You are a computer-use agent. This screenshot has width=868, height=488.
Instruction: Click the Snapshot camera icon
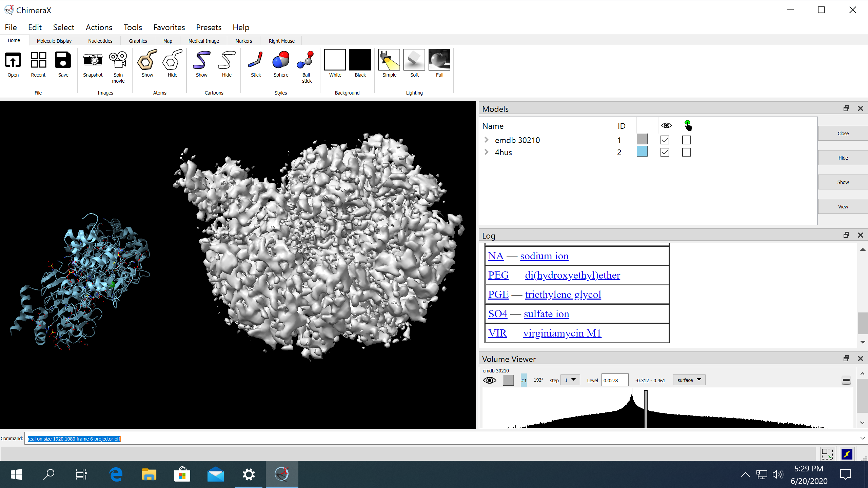point(93,60)
